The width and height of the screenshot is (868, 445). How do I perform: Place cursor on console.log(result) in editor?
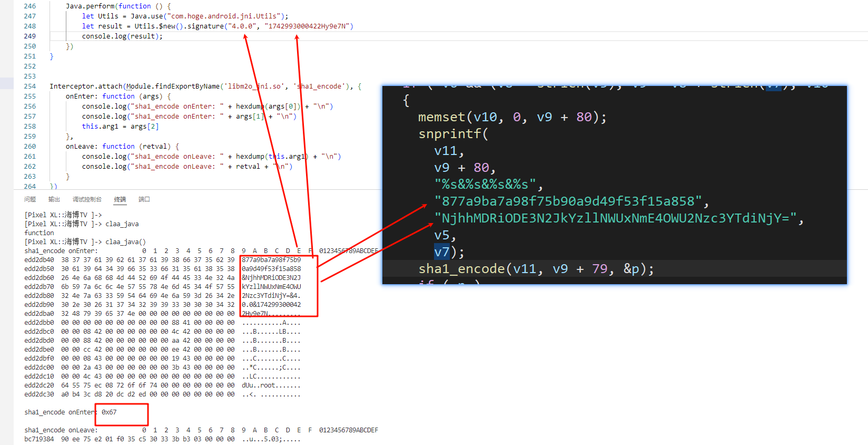point(122,36)
